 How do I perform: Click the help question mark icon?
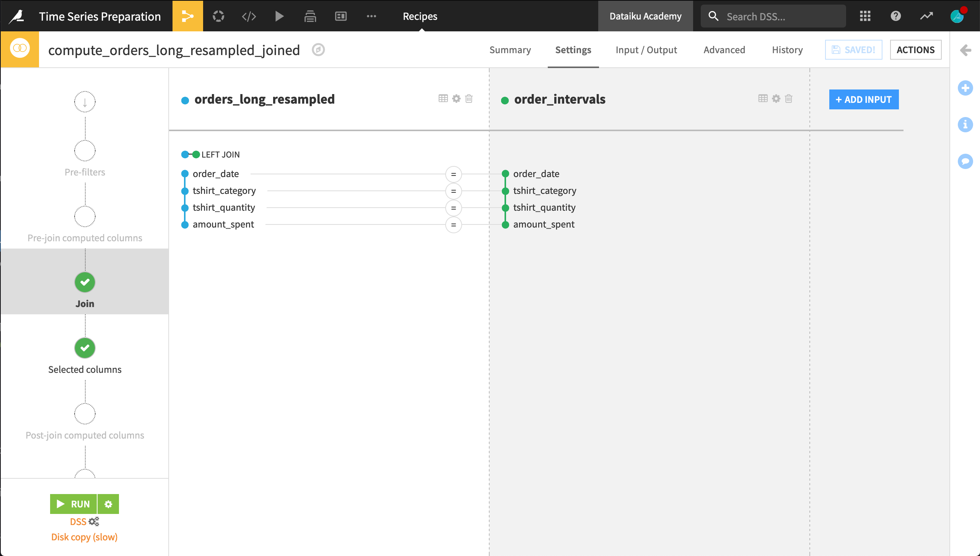895,16
